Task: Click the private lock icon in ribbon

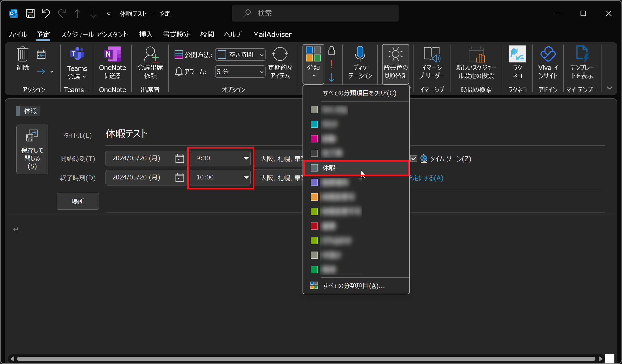Action: point(332,50)
